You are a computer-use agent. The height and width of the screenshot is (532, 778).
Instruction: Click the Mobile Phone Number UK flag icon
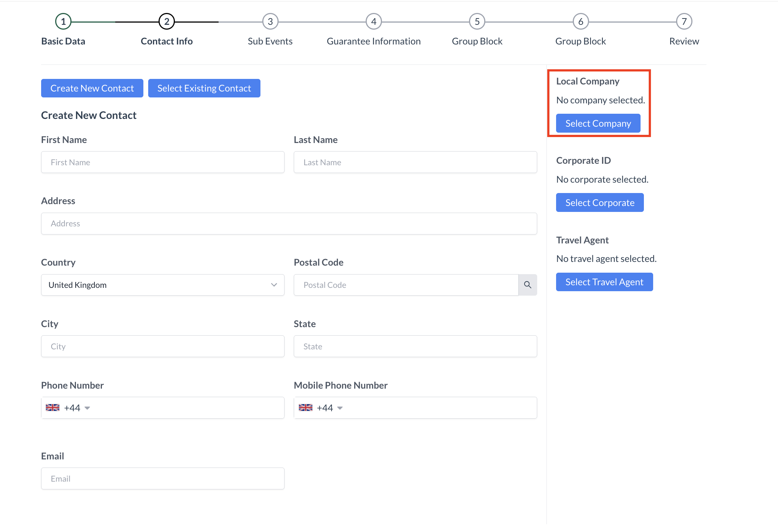(x=306, y=408)
